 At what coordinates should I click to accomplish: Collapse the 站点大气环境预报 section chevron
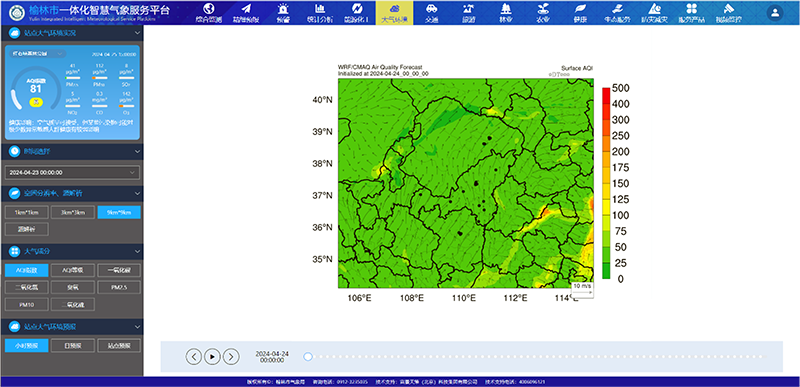pyautogui.click(x=137, y=326)
